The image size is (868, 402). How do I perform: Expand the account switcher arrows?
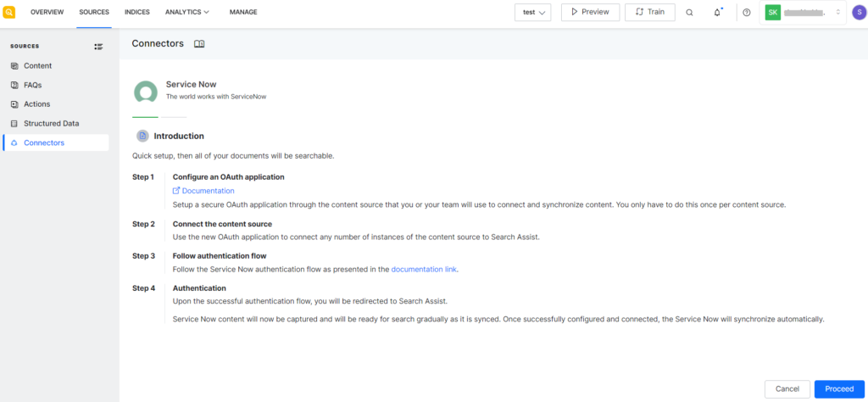click(x=837, y=12)
